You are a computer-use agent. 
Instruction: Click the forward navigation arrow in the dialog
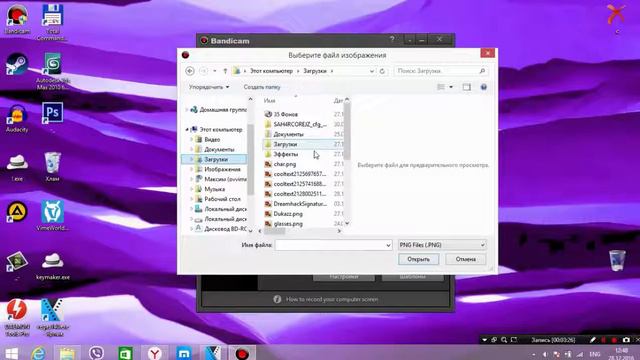pyautogui.click(x=203, y=71)
